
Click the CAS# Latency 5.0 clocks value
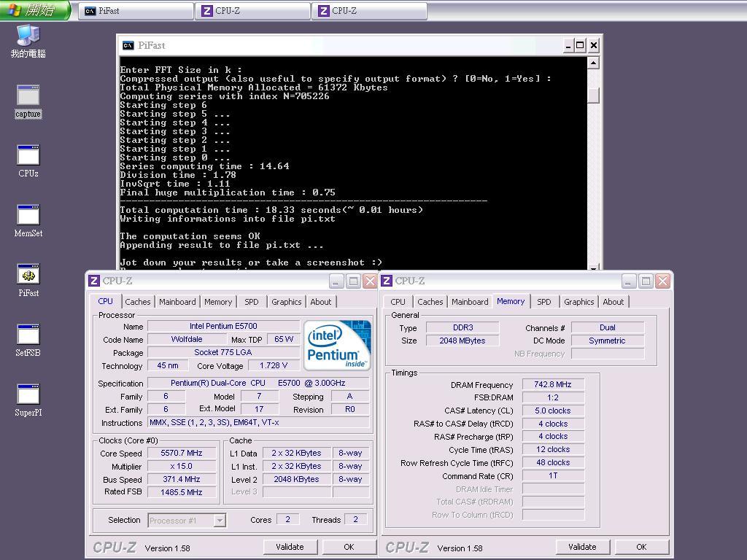tap(553, 411)
